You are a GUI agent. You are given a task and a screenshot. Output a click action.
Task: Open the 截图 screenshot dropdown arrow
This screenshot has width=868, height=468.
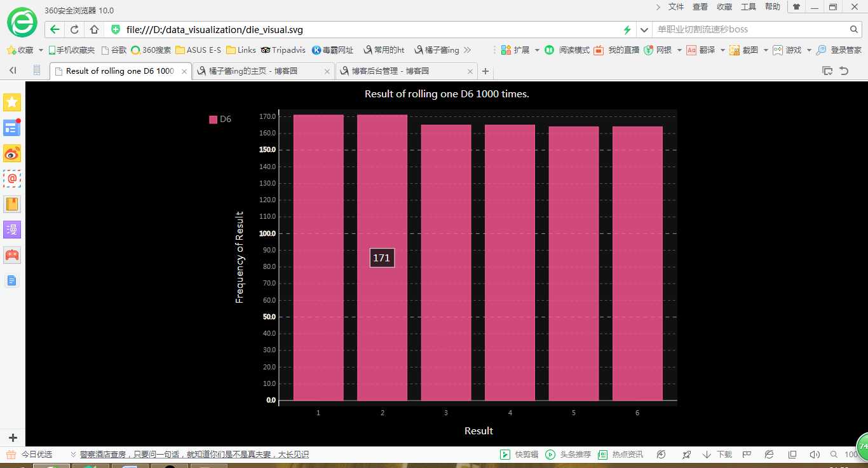(766, 50)
